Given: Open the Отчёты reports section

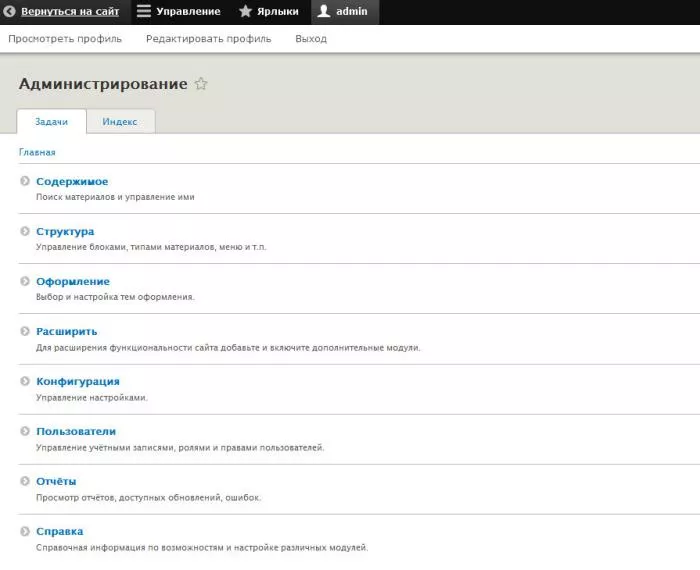Looking at the screenshot, I should pos(56,482).
